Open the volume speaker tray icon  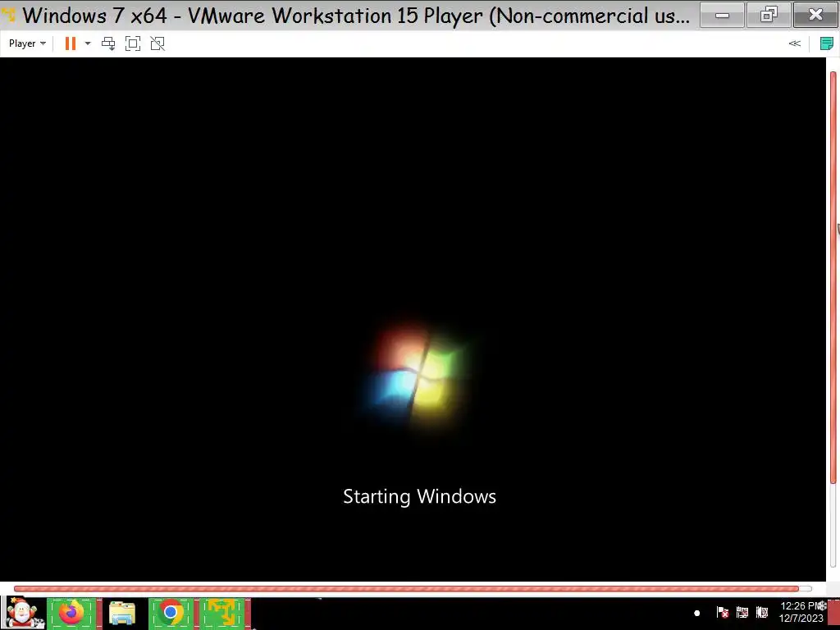pos(762,612)
